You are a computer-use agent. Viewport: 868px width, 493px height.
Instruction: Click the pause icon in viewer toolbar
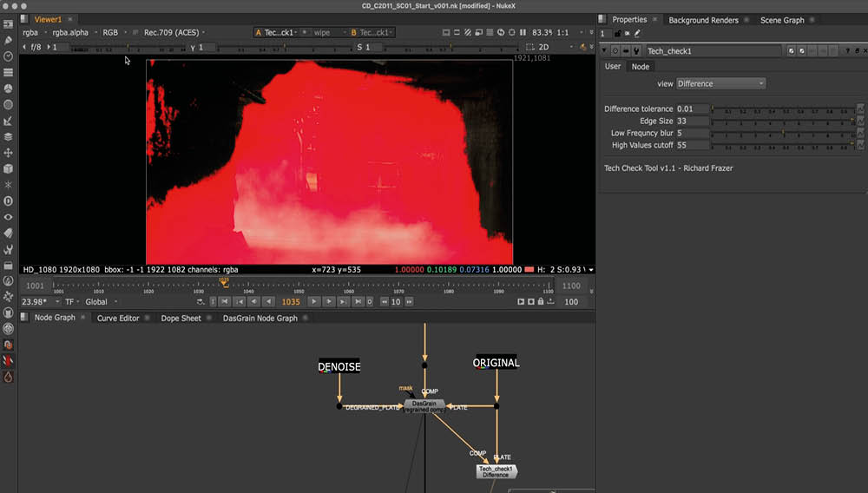pos(523,33)
